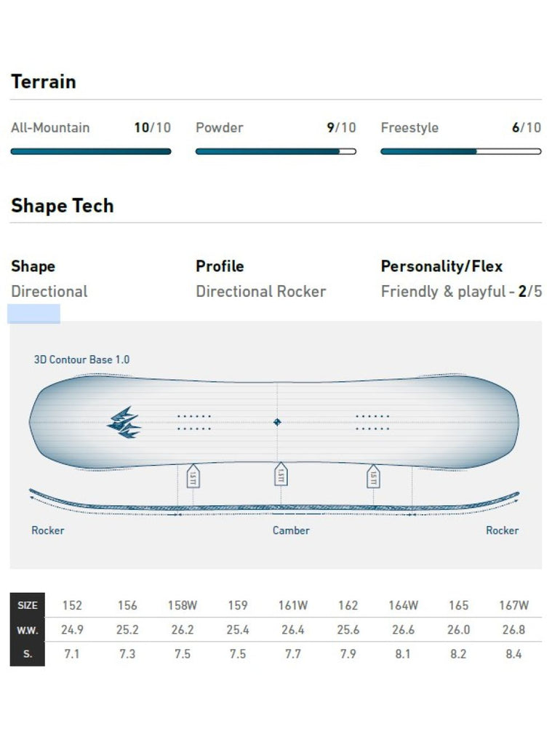The width and height of the screenshot is (560, 745).
Task: Click the SIZE row header cell
Action: pyautogui.click(x=28, y=605)
